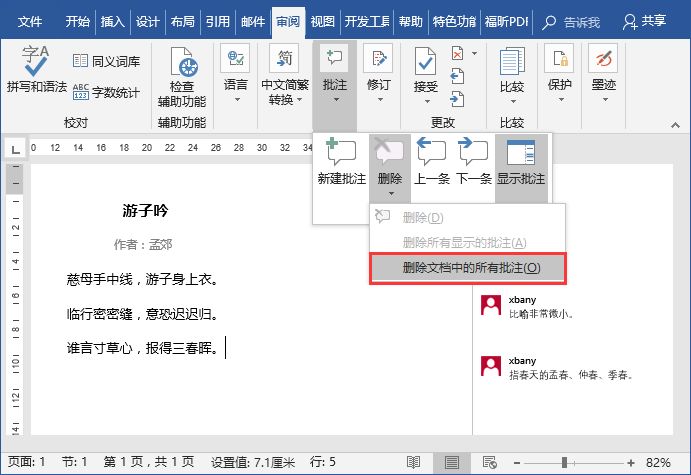The width and height of the screenshot is (691, 475).
Task: Adjust the zoom slider handle
Action: coord(564,463)
